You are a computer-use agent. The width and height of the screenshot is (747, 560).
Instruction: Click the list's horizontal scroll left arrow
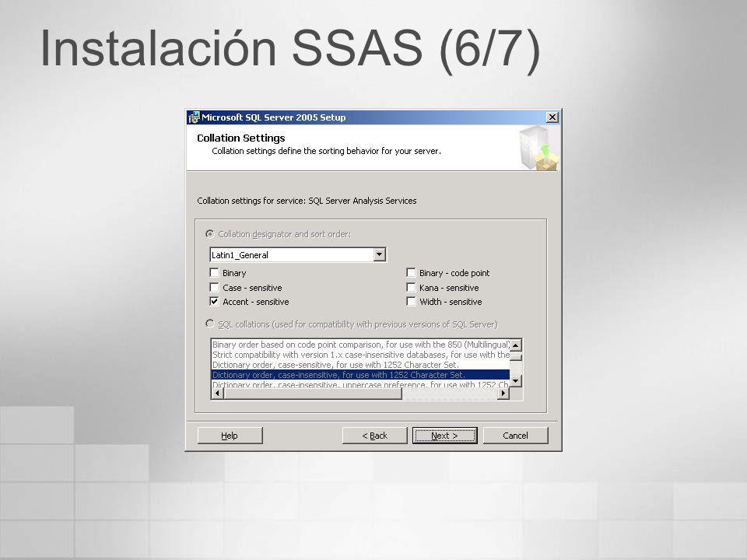(217, 394)
